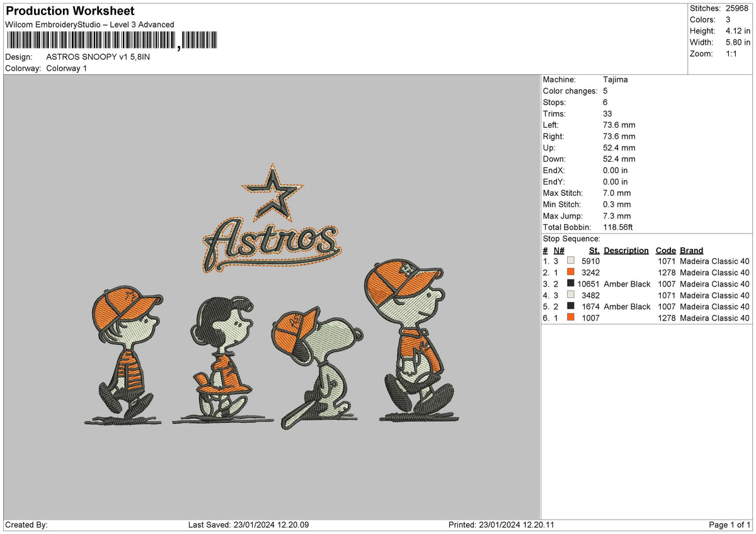Click the 'Down:' measurement label

554,159
